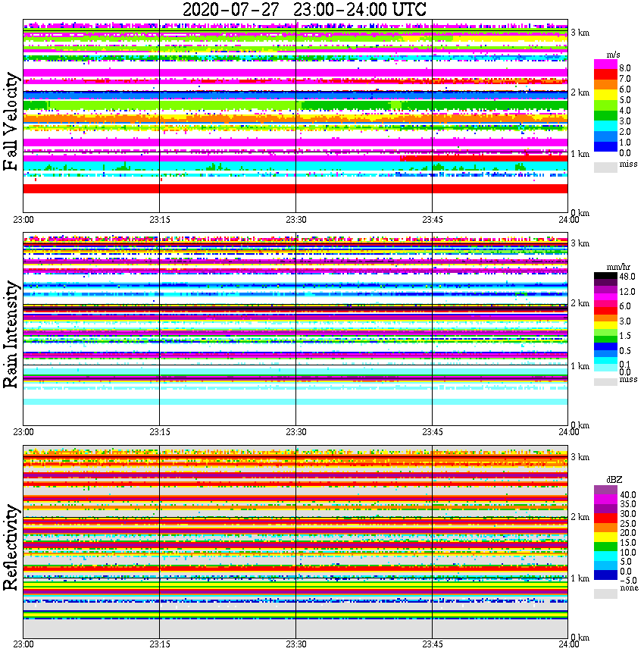Pick the yellow swatch in the dBZ legend

pos(605,537)
